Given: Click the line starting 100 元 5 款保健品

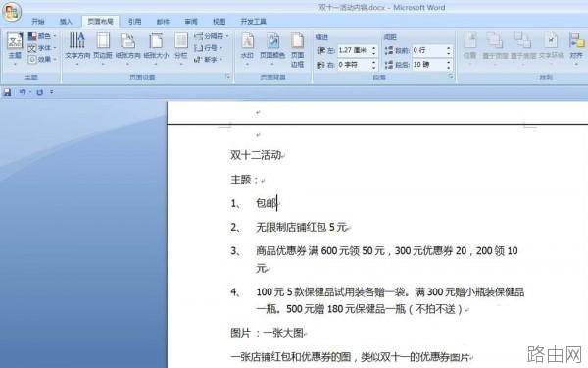Looking at the screenshot, I should (390, 292).
